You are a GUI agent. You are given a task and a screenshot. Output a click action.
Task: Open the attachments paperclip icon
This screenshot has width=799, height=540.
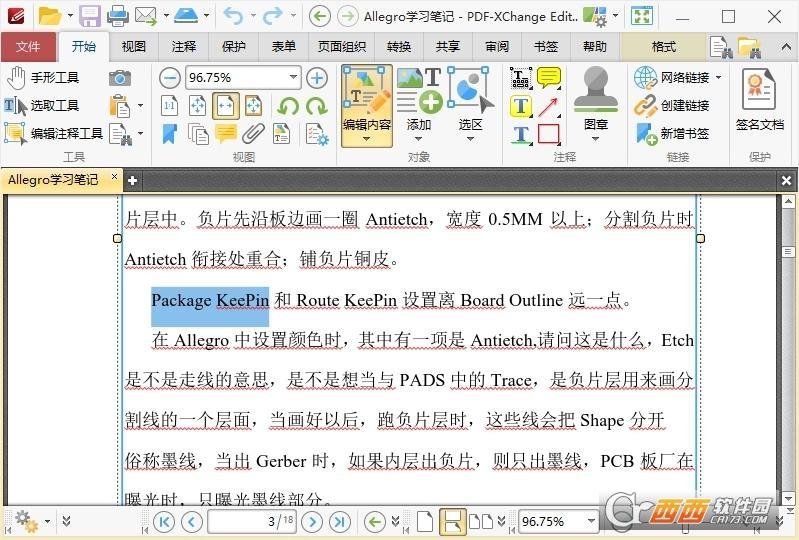[x=253, y=134]
